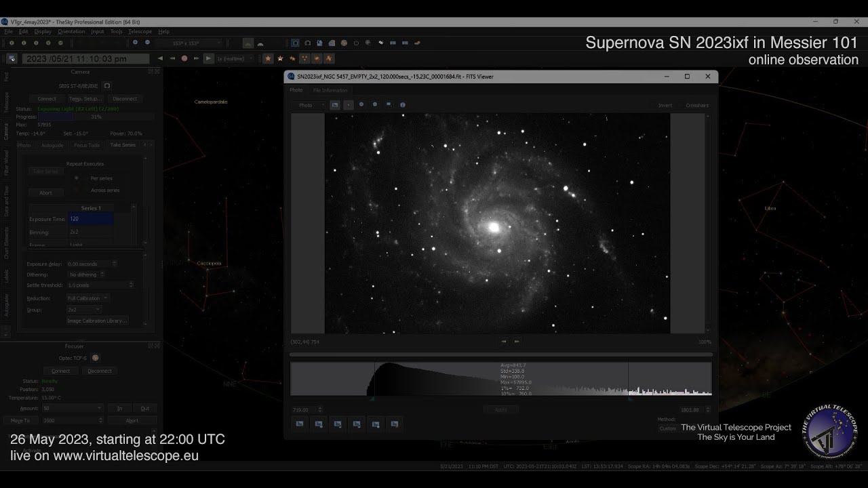Image resolution: width=868 pixels, height=488 pixels.
Task: Close the Focuser panel with its X icon
Action: coord(157,346)
